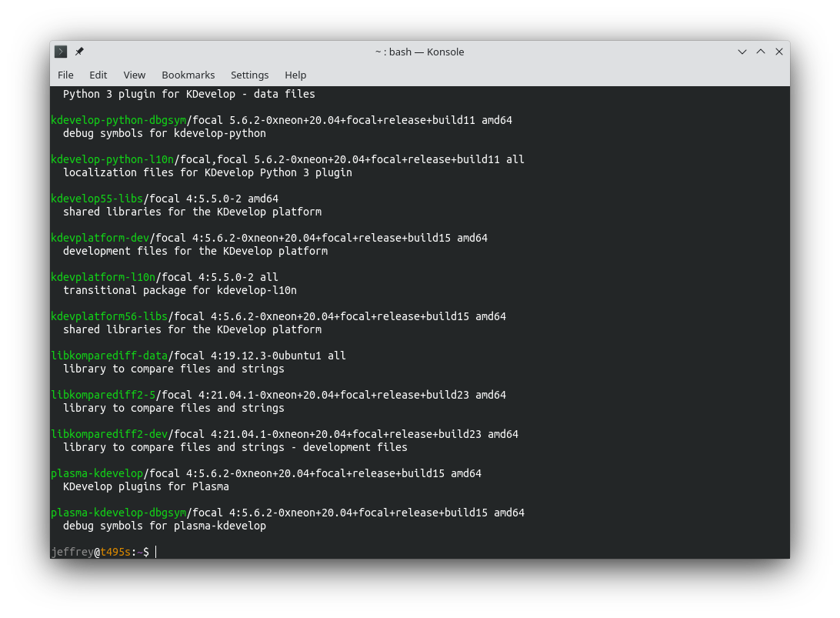The image size is (840, 618).
Task: Click the libkomparediff-data package name
Action: coord(109,356)
